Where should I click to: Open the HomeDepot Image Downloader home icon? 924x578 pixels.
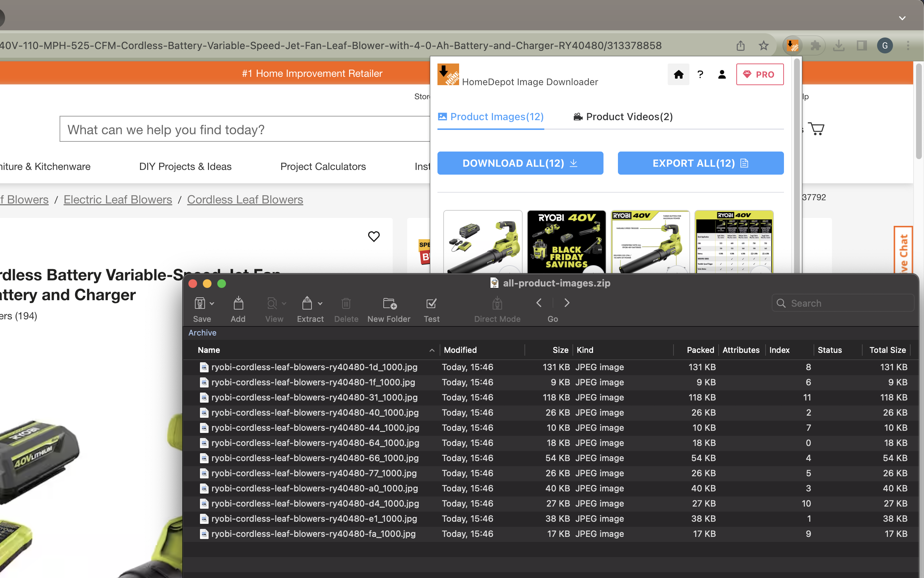point(678,74)
